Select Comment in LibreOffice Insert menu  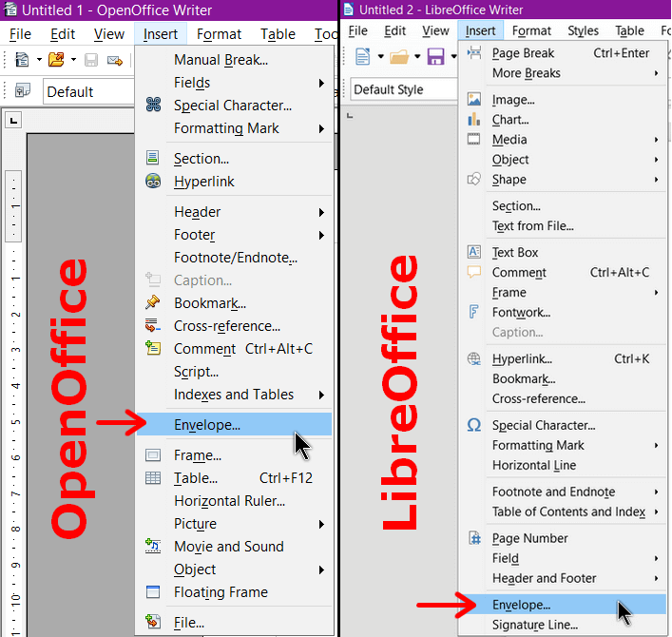click(563, 272)
